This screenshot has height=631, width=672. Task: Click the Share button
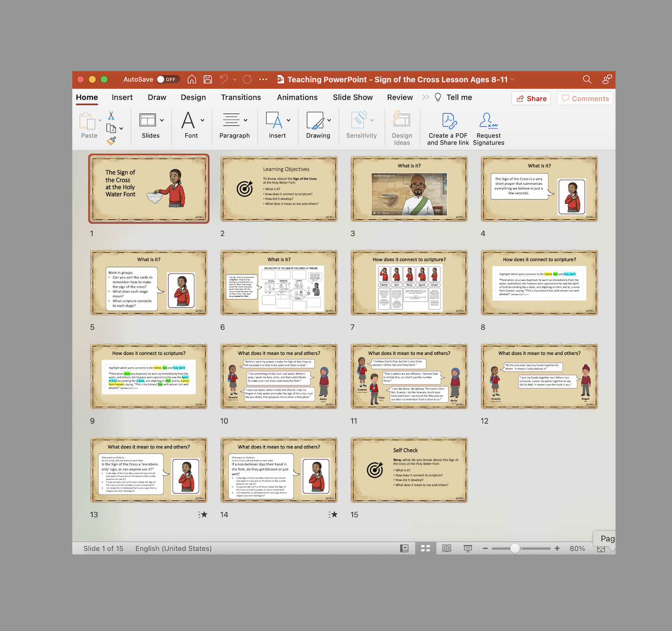[x=531, y=99]
